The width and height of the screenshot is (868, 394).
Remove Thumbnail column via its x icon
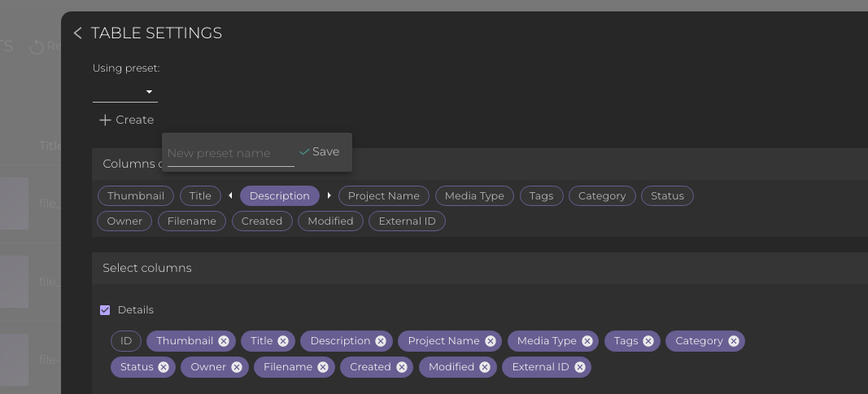224,341
